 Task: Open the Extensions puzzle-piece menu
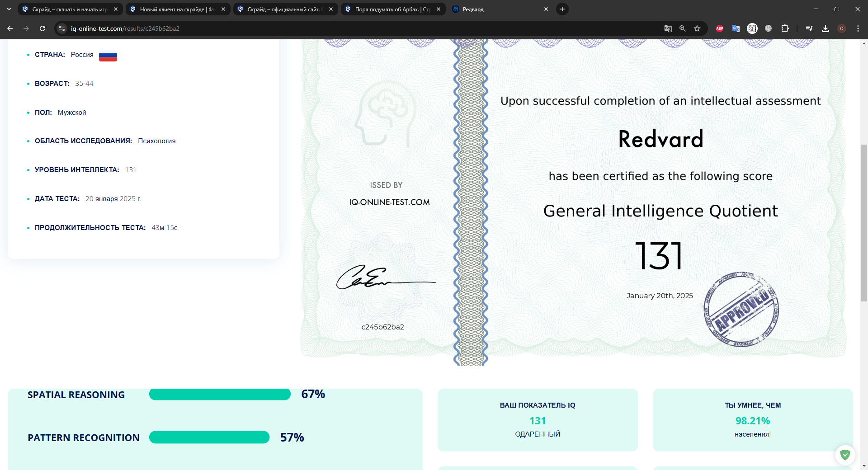coord(785,28)
